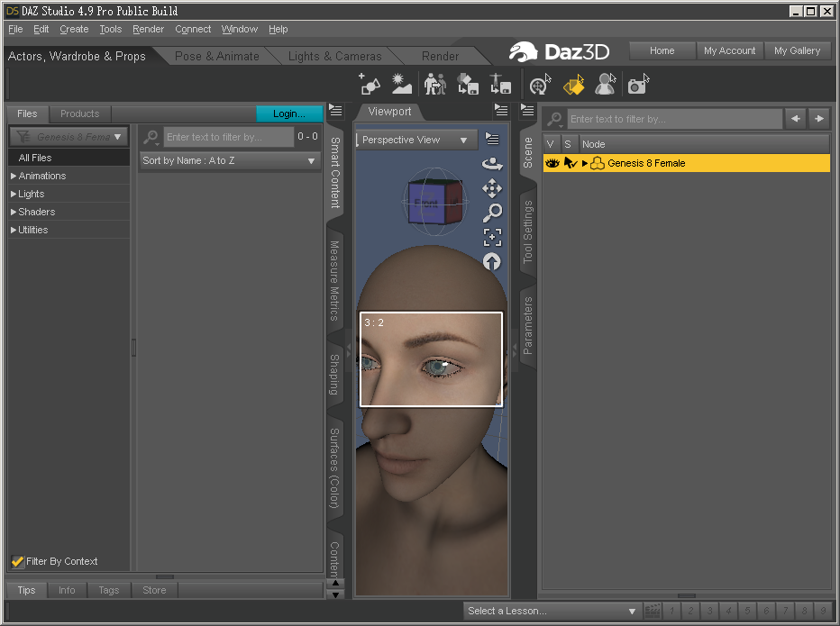This screenshot has height=626, width=840.
Task: Toggle selectability arrow of Genesis 8 Female
Action: (x=570, y=163)
